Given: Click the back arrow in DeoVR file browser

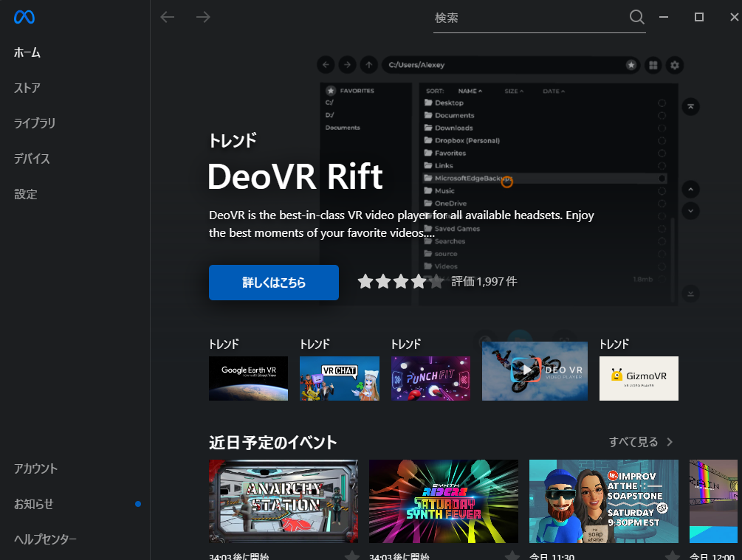Looking at the screenshot, I should [326, 65].
